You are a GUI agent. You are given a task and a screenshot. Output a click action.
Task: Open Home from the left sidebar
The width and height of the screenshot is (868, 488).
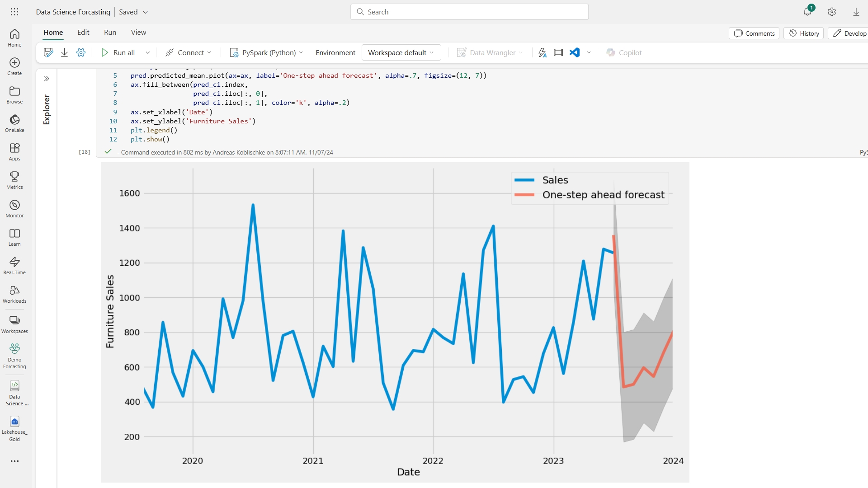click(x=14, y=38)
